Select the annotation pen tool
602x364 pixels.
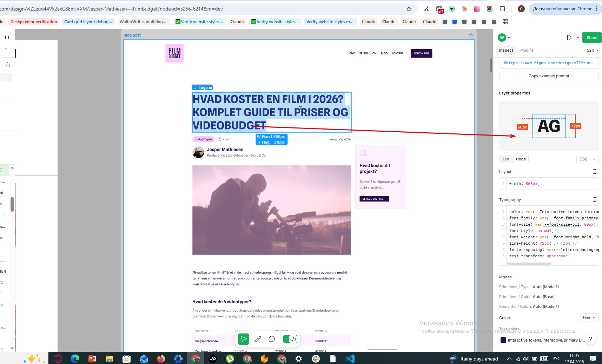click(x=258, y=339)
